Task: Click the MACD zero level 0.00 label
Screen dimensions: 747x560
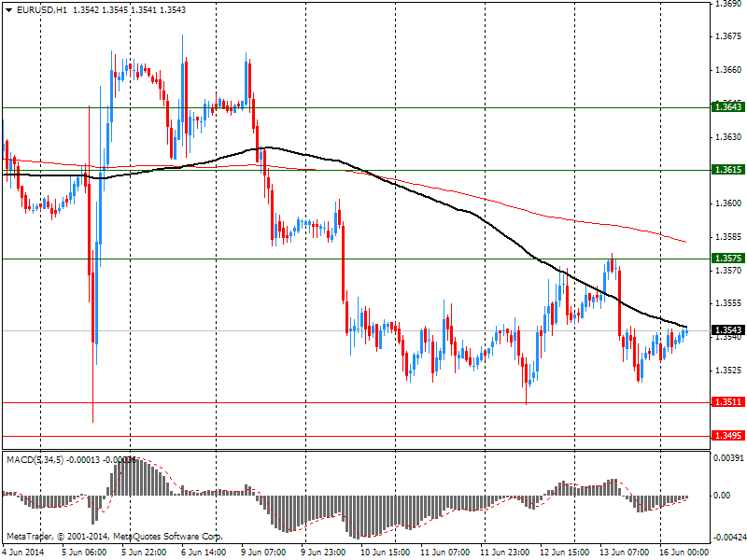Action: (x=723, y=496)
